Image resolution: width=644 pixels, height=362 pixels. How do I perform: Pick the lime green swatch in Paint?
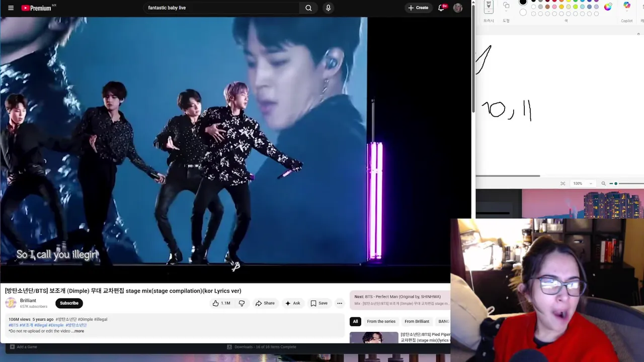[576, 7]
